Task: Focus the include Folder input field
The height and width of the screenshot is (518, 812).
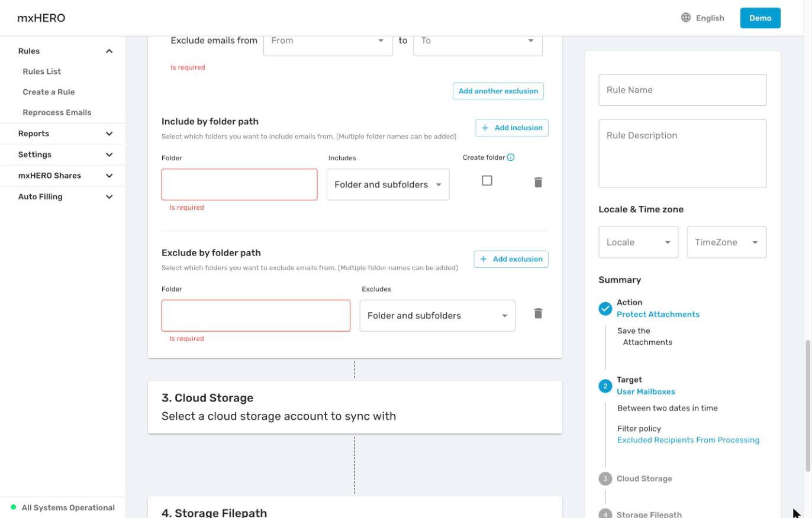Action: pyautogui.click(x=240, y=184)
